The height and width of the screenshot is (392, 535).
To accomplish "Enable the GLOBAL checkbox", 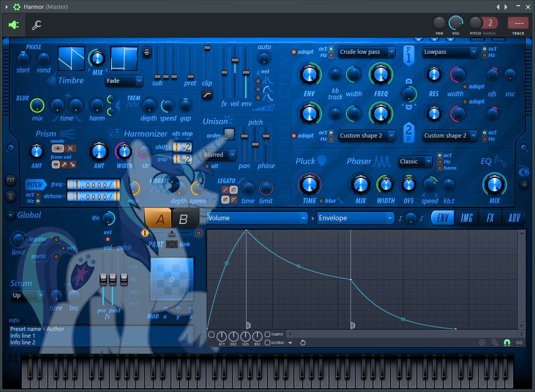I will pyautogui.click(x=268, y=342).
